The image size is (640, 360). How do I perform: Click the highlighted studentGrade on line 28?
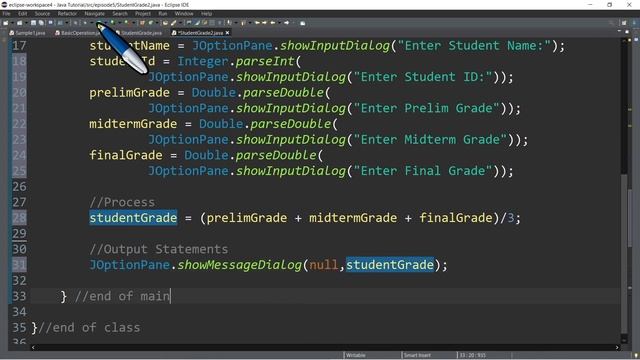click(x=133, y=218)
